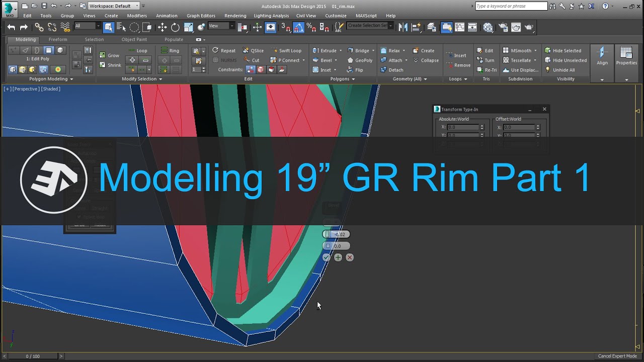Toggle Vertex sub-object level

pyautogui.click(x=14, y=50)
